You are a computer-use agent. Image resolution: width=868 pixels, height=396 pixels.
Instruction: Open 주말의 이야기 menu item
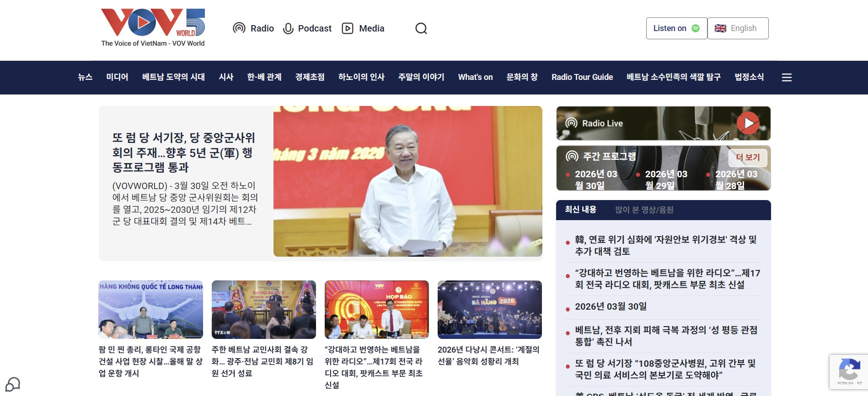(x=421, y=77)
